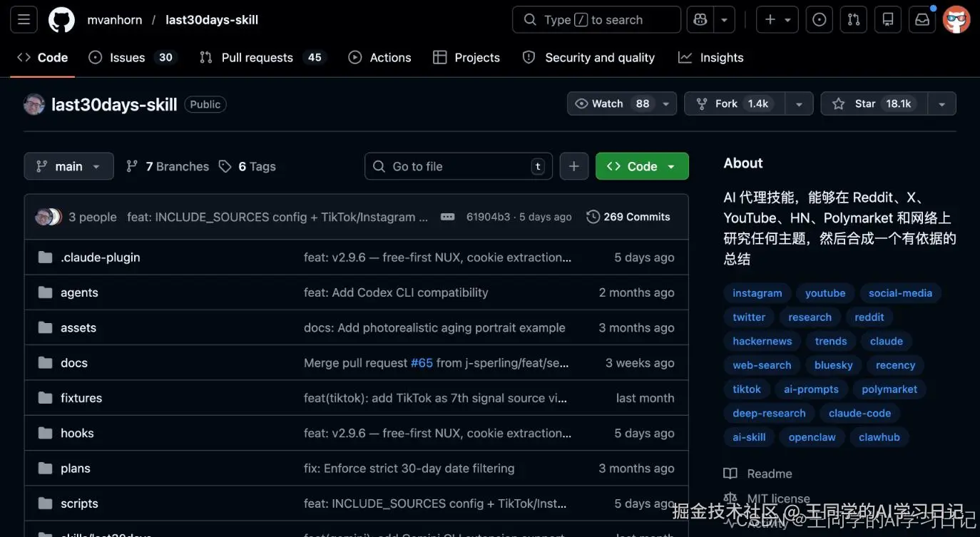Click the claude-code topic tag
Image resolution: width=980 pixels, height=537 pixels.
tap(859, 413)
